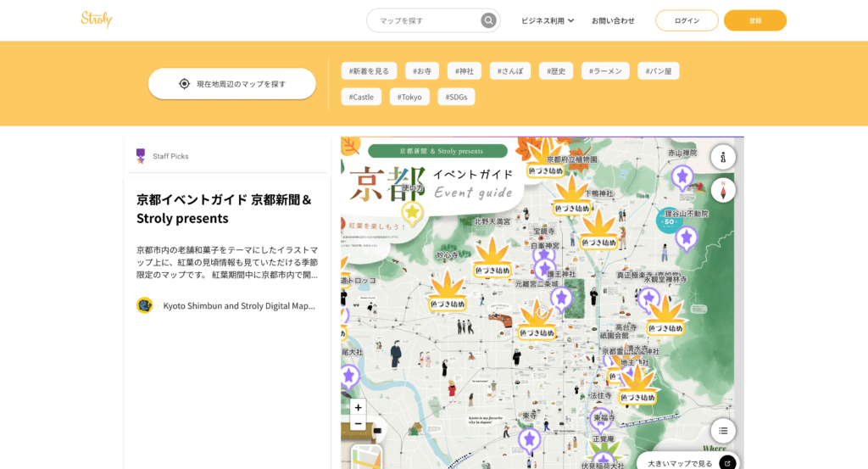This screenshot has width=868, height=469.
Task: Click maple leaf marker below 元離宮二条城
Action: [x=537, y=320]
